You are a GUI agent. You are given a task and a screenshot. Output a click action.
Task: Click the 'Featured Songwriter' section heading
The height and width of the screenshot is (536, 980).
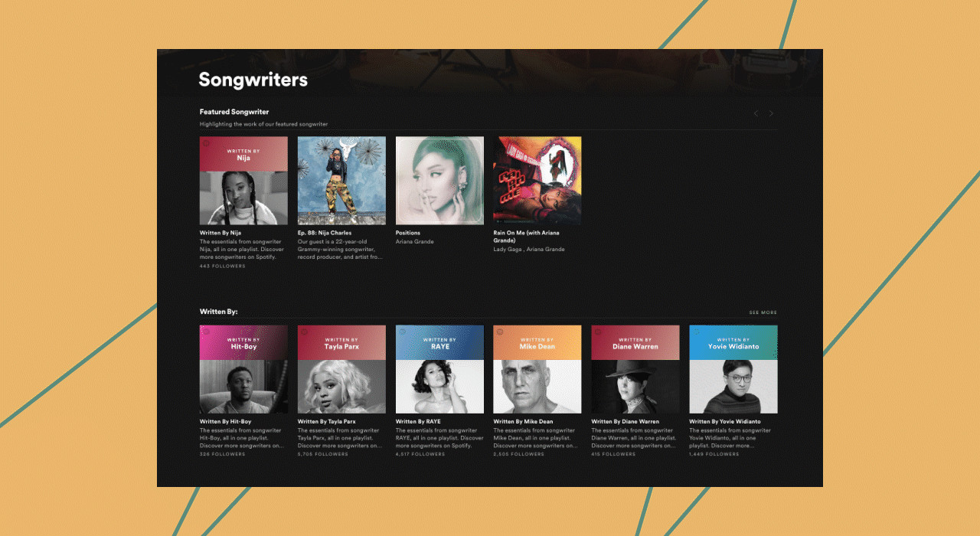tap(234, 112)
